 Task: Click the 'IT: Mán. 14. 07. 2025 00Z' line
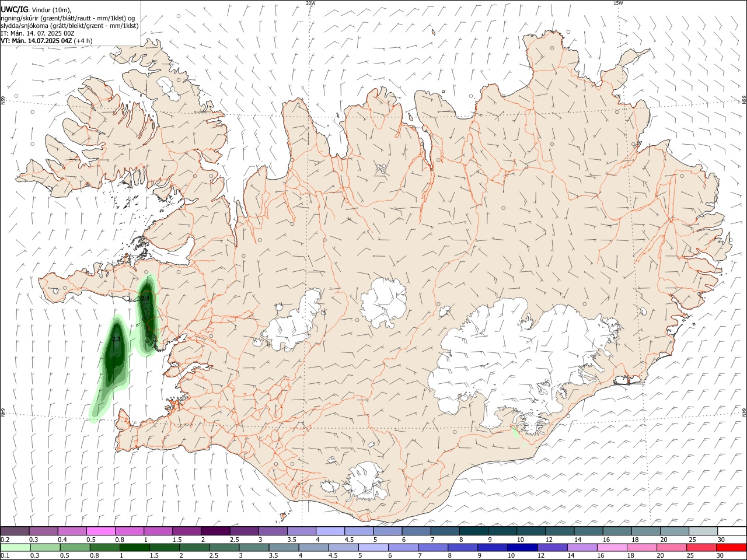coord(37,33)
